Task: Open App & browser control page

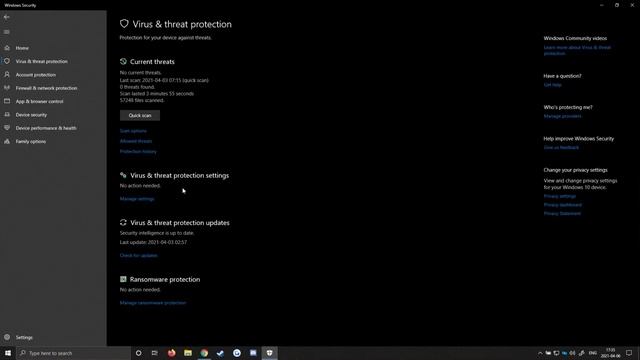Action: [39, 102]
